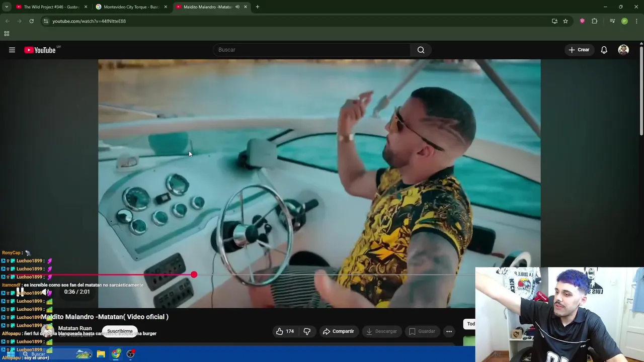The height and width of the screenshot is (362, 644).
Task: Reload the page
Action: point(31,21)
